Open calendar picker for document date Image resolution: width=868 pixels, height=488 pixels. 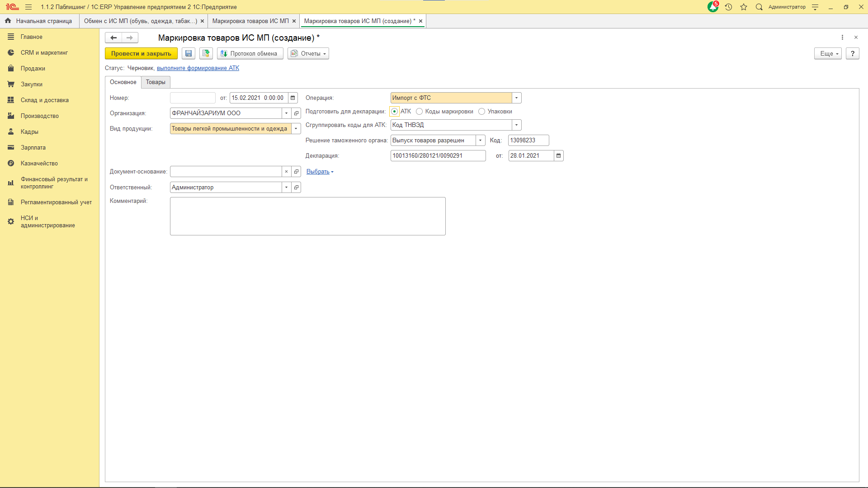tap(293, 98)
